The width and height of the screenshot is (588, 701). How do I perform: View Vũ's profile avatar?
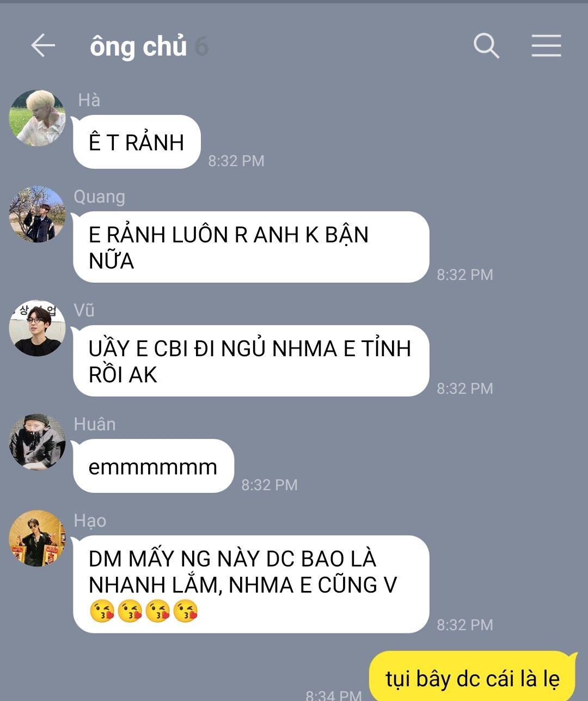pyautogui.click(x=38, y=328)
